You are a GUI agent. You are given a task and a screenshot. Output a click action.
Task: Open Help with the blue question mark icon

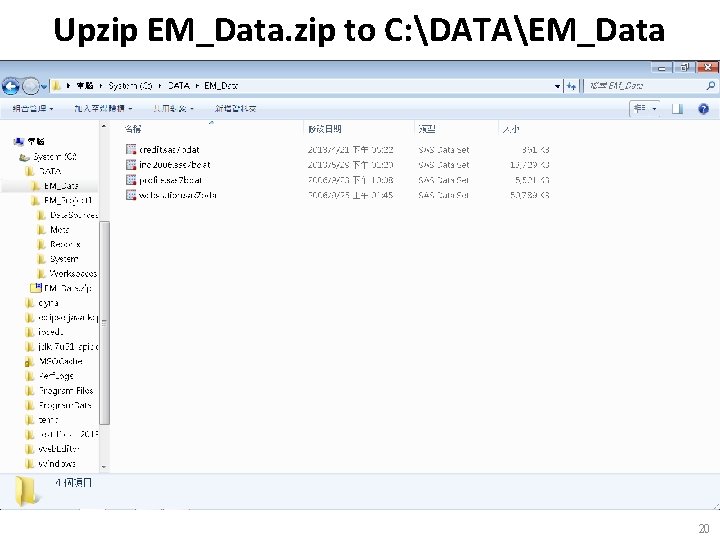tap(703, 109)
